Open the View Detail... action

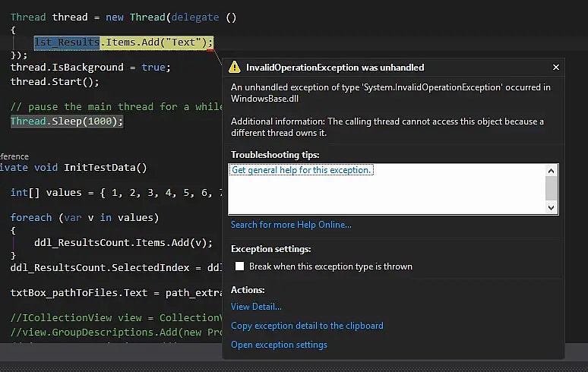[256, 307]
